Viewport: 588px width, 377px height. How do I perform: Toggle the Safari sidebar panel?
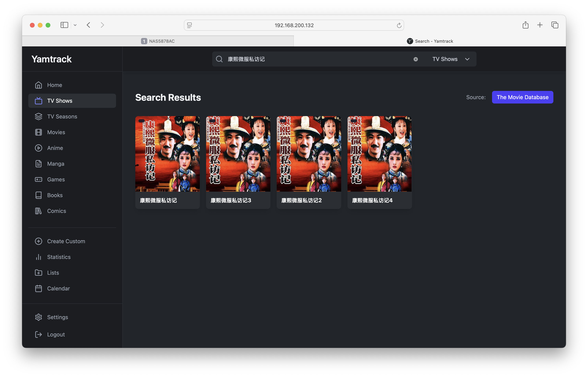click(x=64, y=25)
